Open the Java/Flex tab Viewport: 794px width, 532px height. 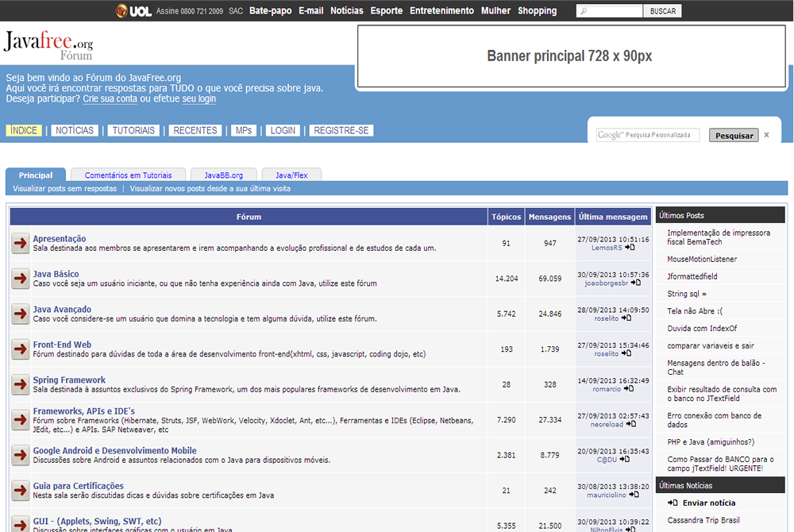point(291,175)
